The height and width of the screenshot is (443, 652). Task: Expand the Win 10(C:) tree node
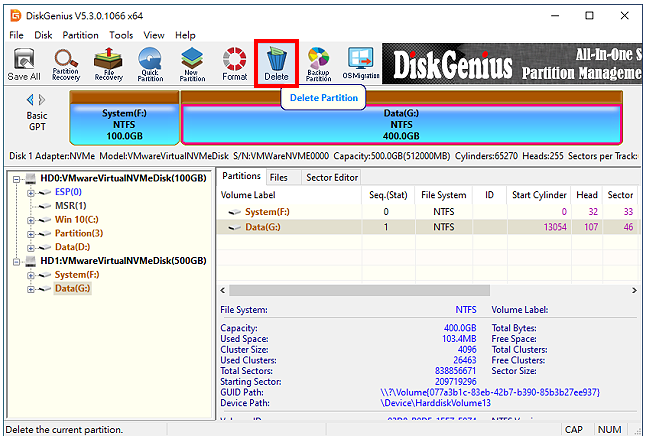tap(30, 220)
